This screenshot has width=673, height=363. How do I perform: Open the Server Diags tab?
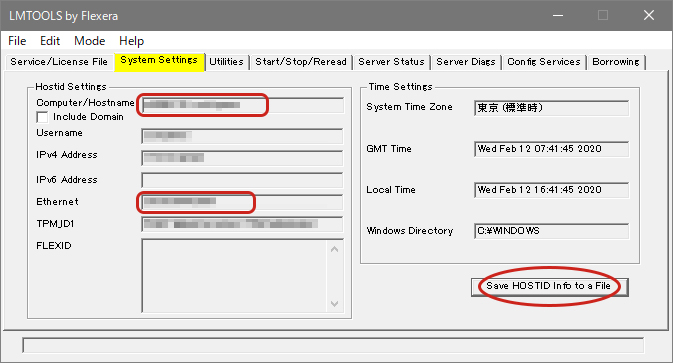click(x=466, y=62)
